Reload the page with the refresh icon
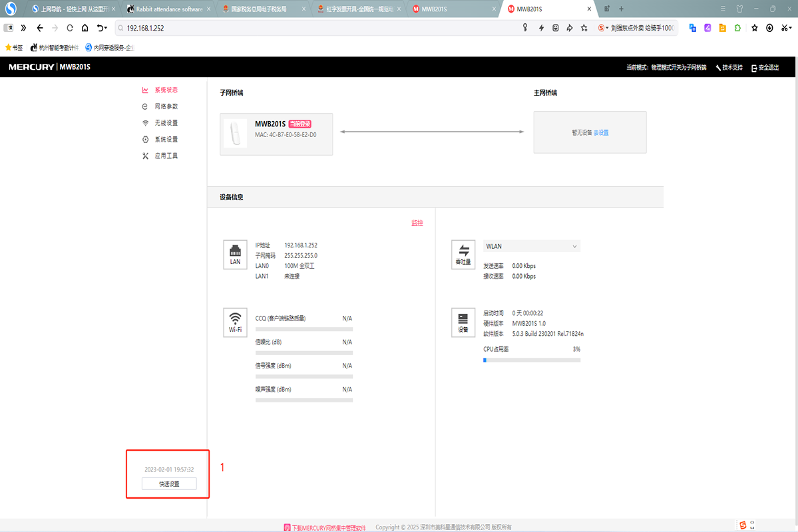Screen dimensions: 798x532 click(x=70, y=28)
